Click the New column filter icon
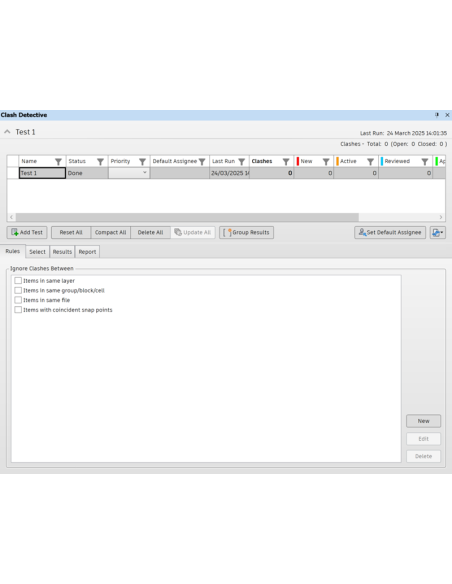 (326, 161)
